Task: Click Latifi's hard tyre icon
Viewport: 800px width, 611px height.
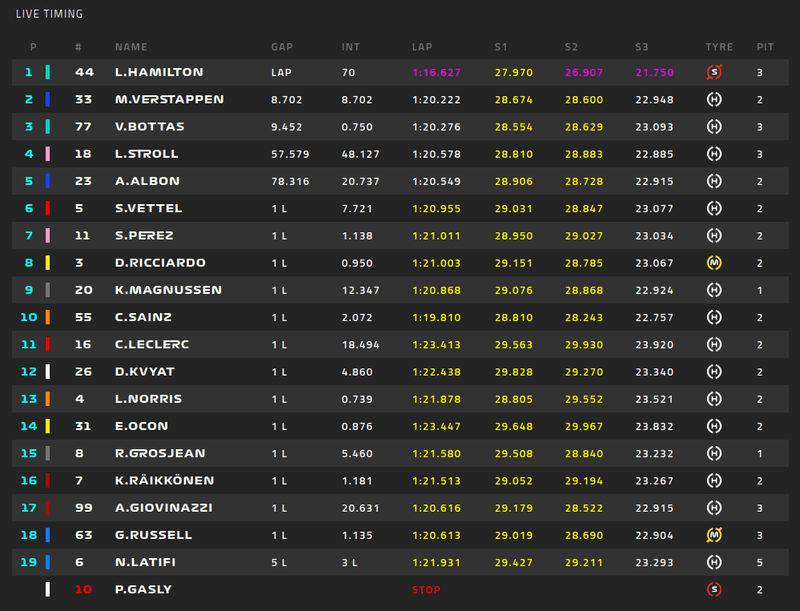Action: [714, 562]
